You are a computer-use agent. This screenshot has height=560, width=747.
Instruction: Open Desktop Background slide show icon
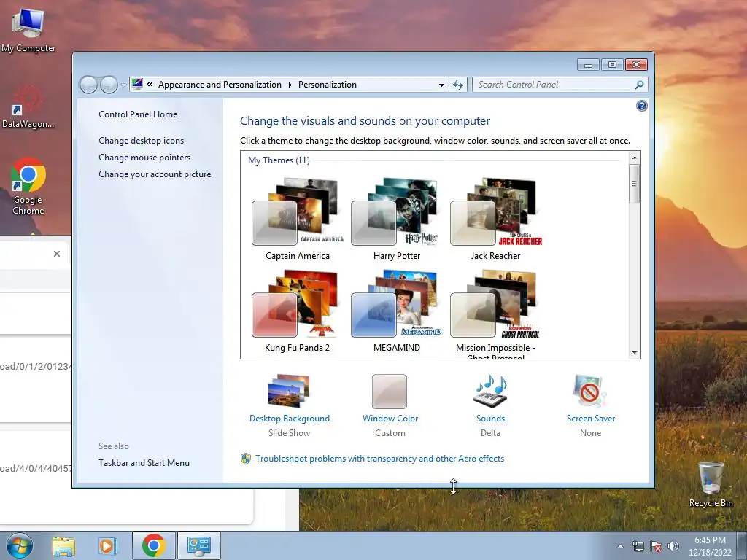tap(289, 391)
